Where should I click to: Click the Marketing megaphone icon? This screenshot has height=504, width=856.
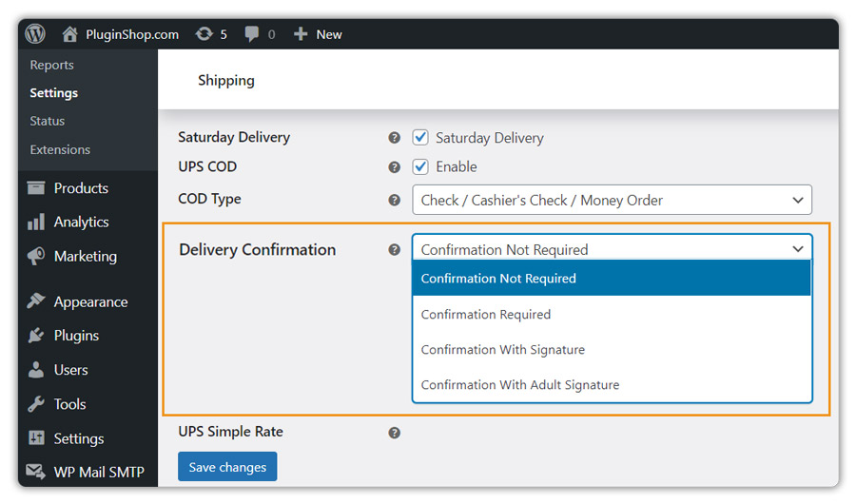36,256
